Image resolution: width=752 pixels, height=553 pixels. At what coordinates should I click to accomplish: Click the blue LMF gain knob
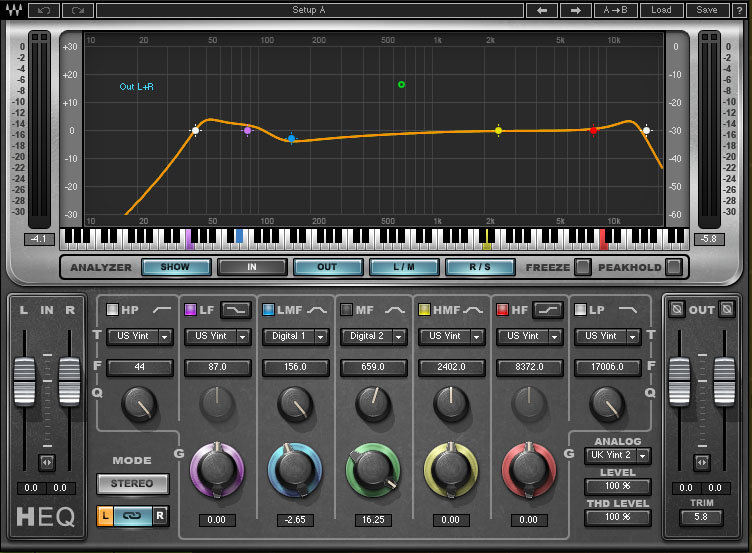pos(295,470)
